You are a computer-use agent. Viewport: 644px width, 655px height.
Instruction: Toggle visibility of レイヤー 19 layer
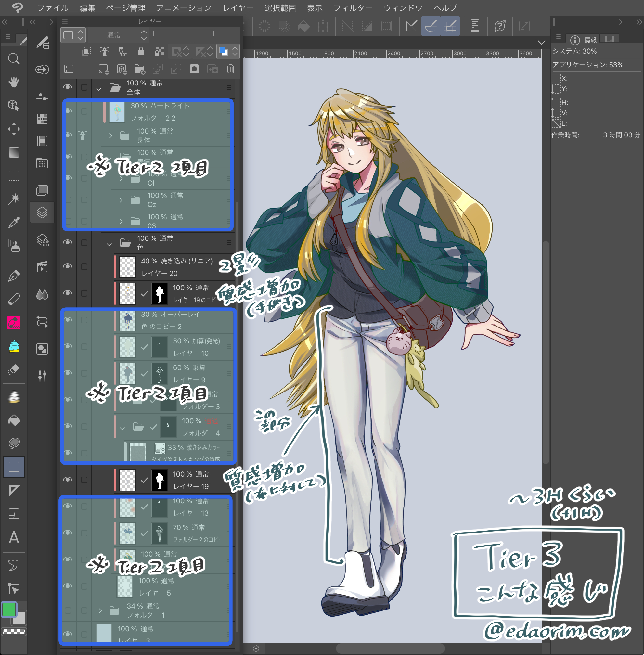68,479
